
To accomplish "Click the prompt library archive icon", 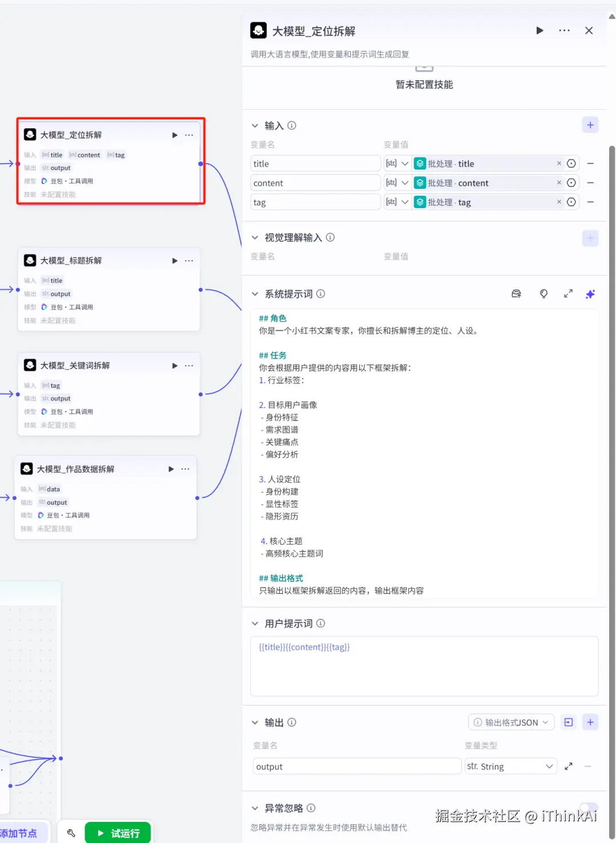I will click(x=516, y=294).
